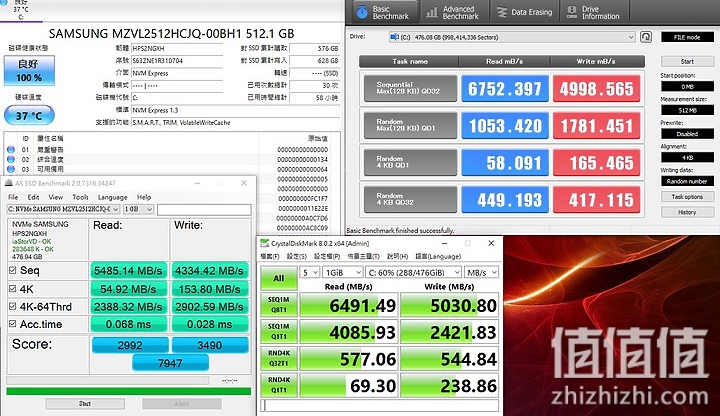The height and width of the screenshot is (416, 720).
Task: Open Task options in TxBENCH
Action: 687,197
